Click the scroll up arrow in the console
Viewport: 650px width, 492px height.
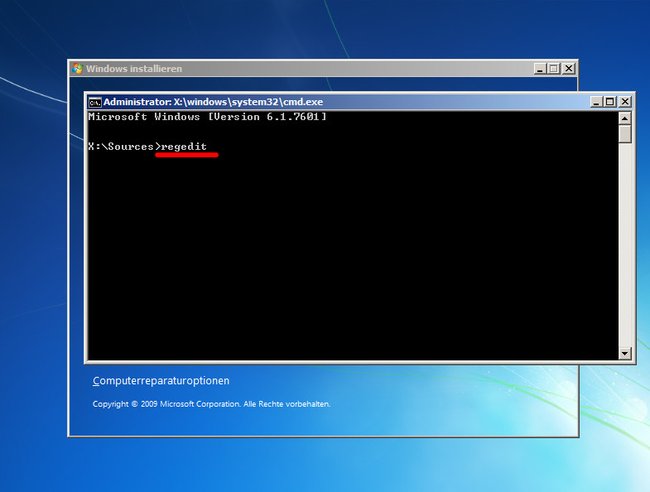pos(624,118)
